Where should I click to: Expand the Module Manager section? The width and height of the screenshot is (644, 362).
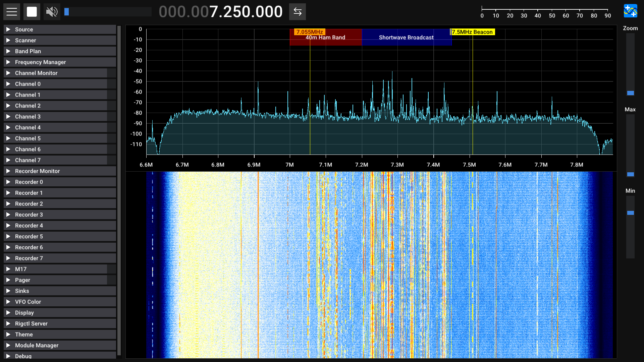click(x=37, y=345)
